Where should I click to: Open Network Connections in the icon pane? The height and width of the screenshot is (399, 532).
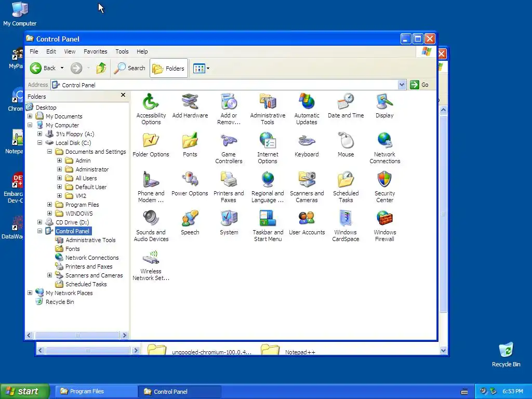[x=384, y=148]
